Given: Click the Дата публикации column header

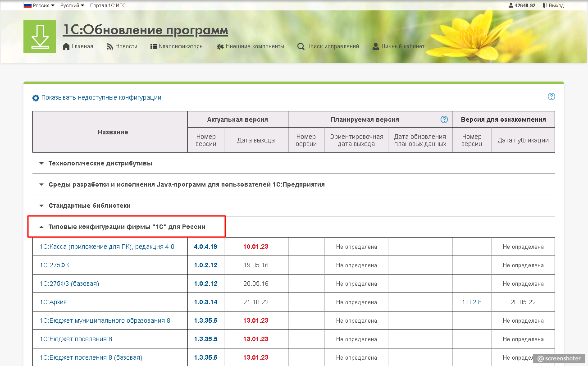Looking at the screenshot, I should tap(523, 140).
